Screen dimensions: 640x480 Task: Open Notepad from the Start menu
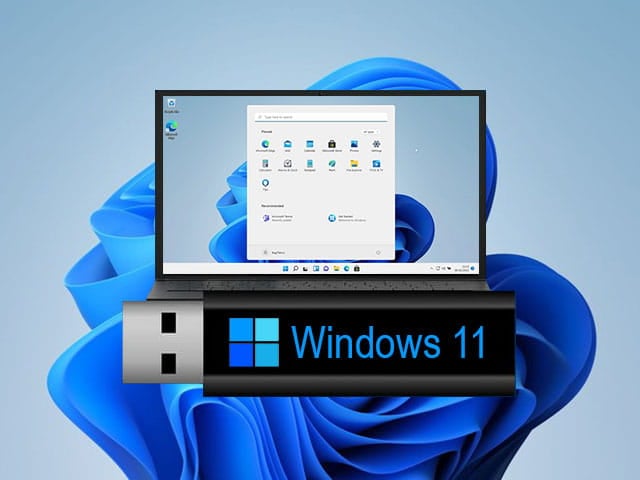coord(310,164)
